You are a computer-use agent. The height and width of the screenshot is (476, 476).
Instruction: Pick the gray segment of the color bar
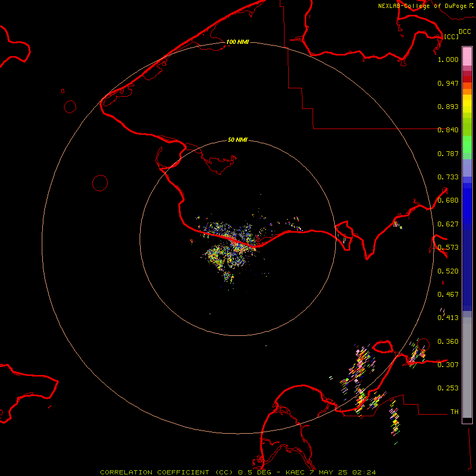click(467, 368)
